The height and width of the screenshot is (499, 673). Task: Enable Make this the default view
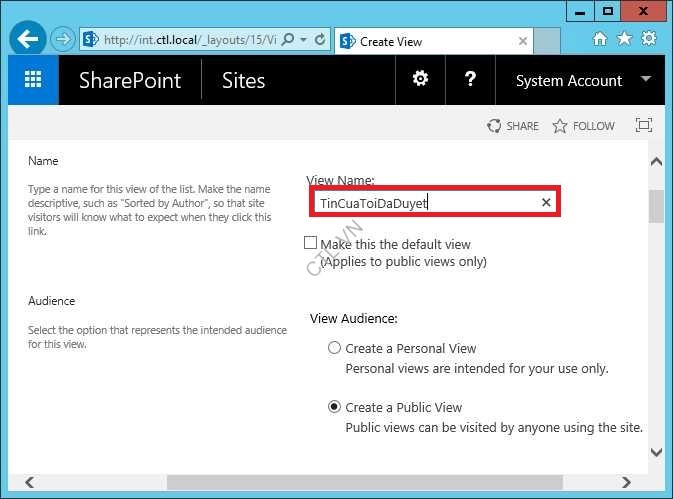click(x=310, y=243)
